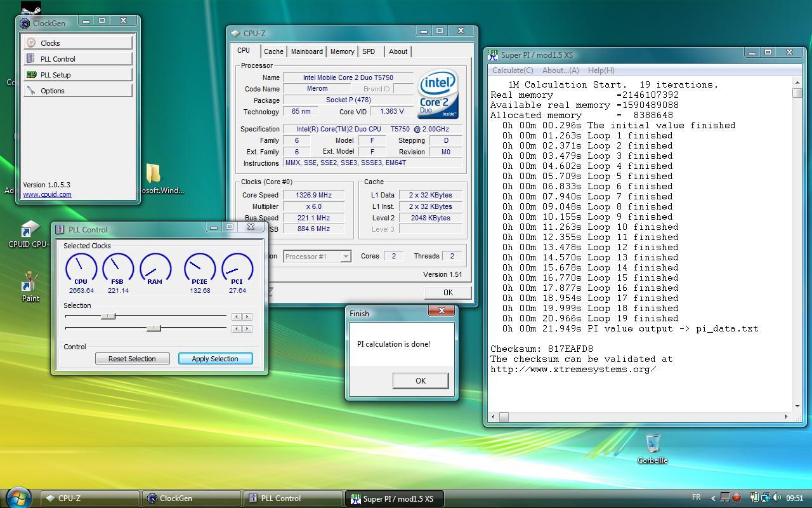Click the Bus Speed value 221.1 MHz
The image size is (812, 508).
313,218
